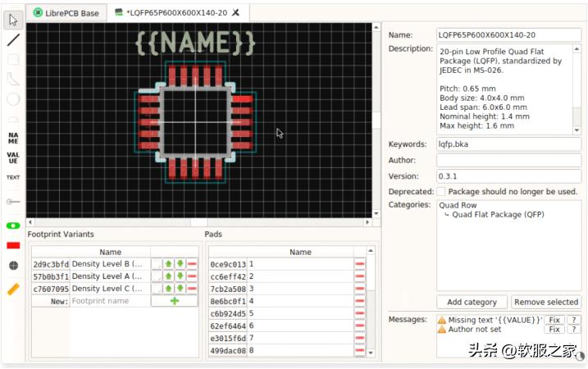Move Density Level A footprint up
Image resolution: width=588 pixels, height=369 pixels.
click(x=168, y=277)
